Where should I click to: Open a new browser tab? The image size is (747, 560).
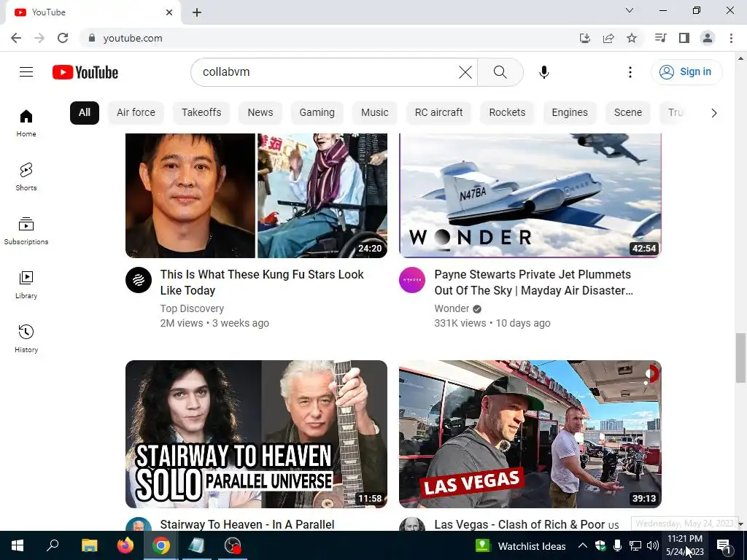click(x=197, y=12)
